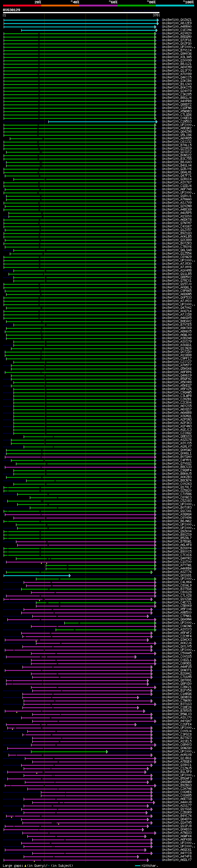Click the short cyan bar for UniRef100_Q01GD1
The height and width of the screenshot is (868, 197).
point(37,575)
